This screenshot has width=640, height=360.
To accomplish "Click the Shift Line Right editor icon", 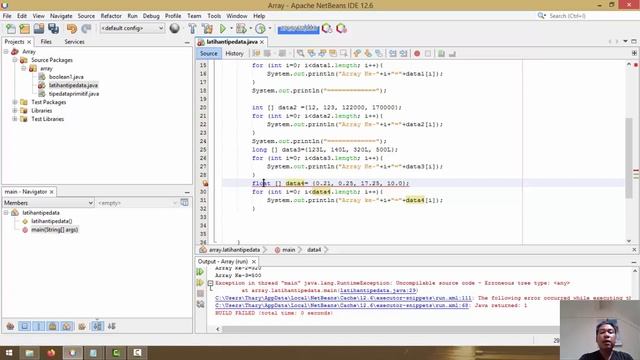I will pos(403,53).
